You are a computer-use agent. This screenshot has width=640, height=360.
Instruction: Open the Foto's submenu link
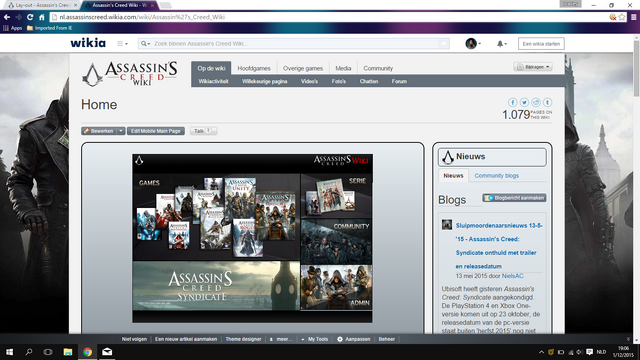click(339, 81)
